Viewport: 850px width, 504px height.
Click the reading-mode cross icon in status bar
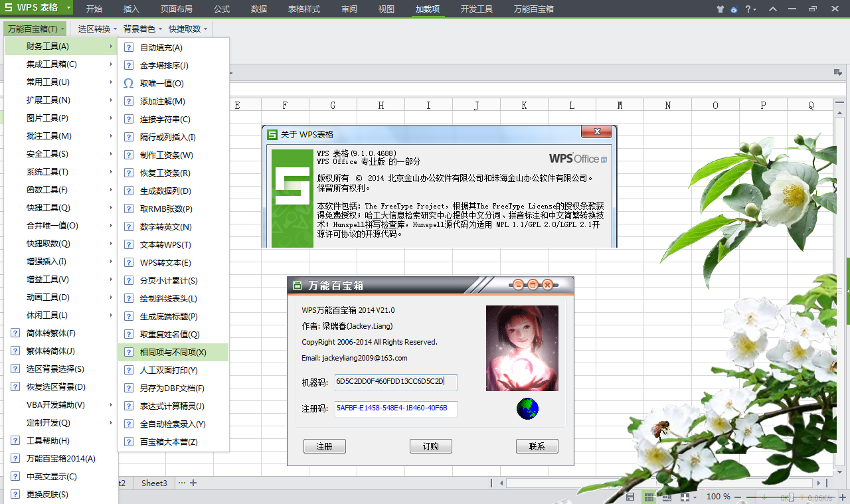tap(685, 497)
